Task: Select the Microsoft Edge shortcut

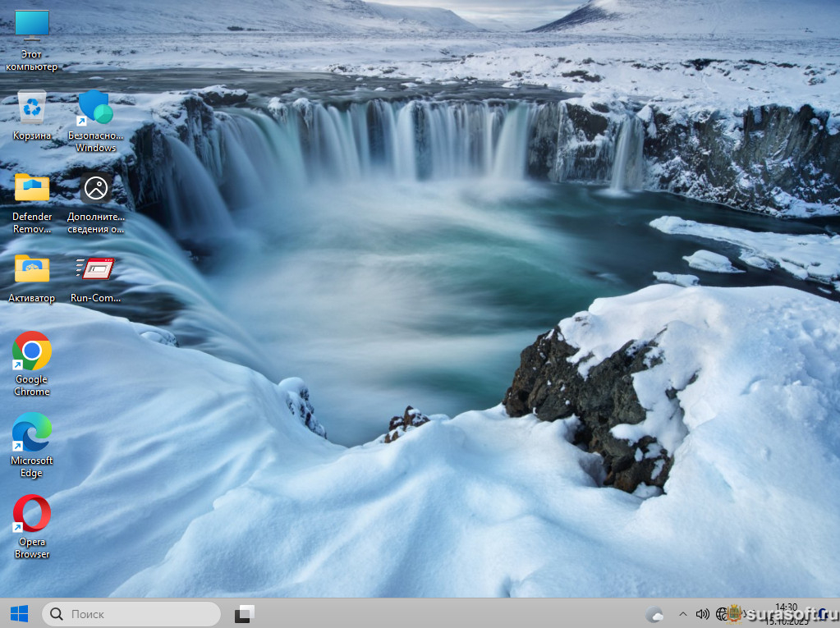Action: click(32, 432)
